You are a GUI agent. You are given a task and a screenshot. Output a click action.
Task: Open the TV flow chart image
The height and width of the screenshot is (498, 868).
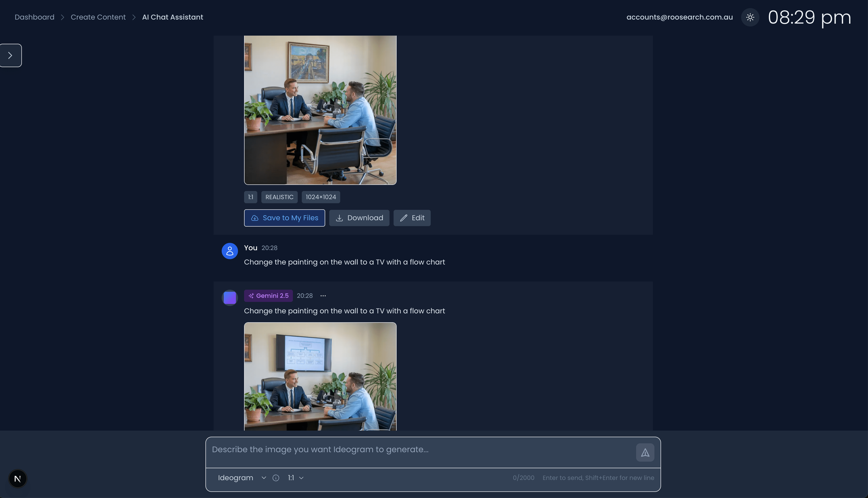[x=320, y=376]
